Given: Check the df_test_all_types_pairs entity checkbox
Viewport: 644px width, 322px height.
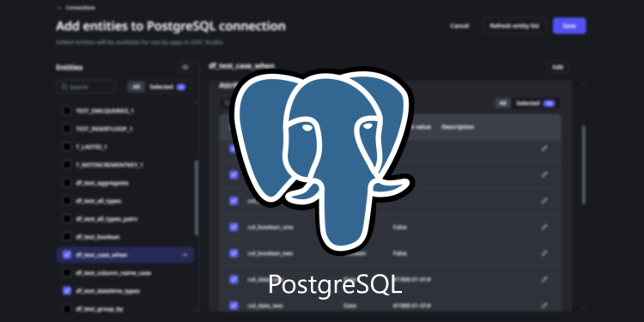Looking at the screenshot, I should (66, 219).
